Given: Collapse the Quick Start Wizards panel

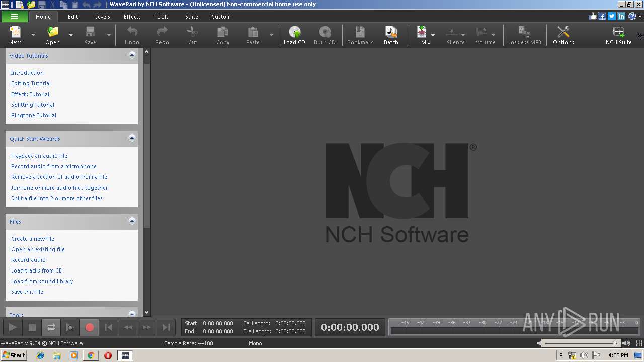Looking at the screenshot, I should click(132, 138).
